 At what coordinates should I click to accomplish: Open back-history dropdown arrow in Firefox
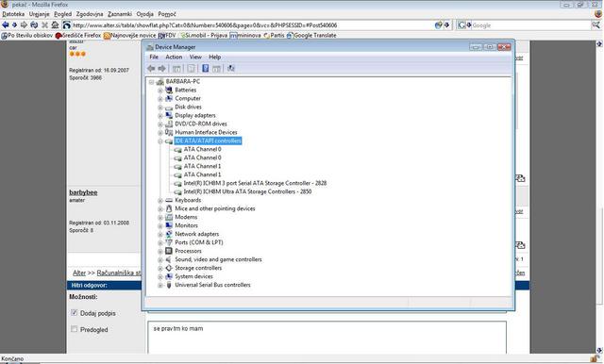click(x=14, y=25)
